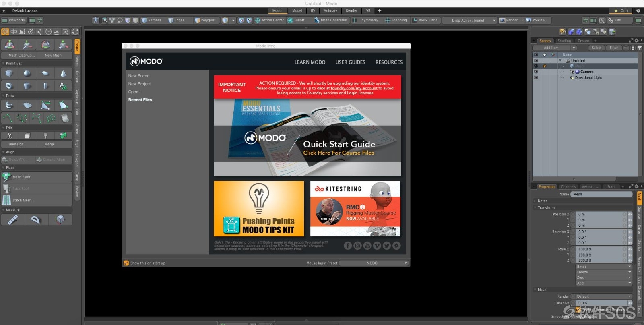Viewport: 644px width, 325px height.
Task: Select the dimensions box measure tool
Action: pos(60,219)
